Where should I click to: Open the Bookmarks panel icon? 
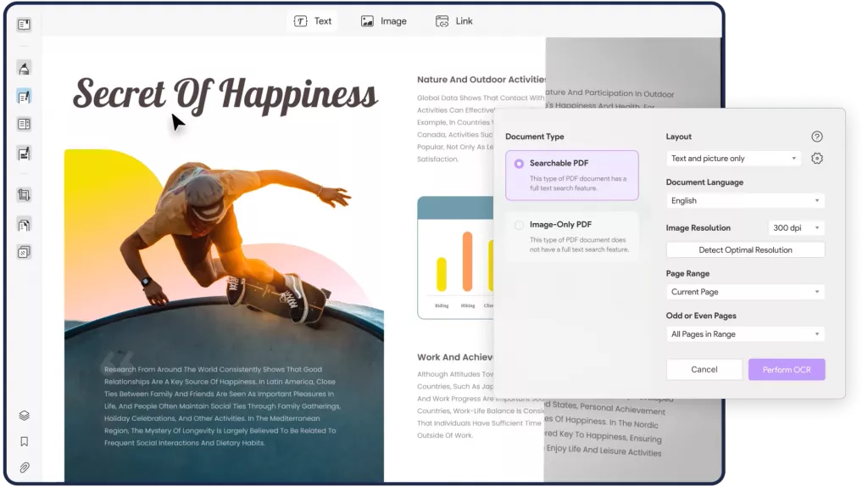(x=24, y=441)
